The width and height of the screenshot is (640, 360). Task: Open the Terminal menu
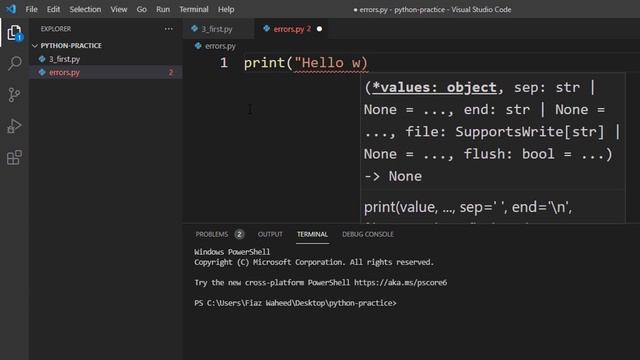click(x=194, y=9)
